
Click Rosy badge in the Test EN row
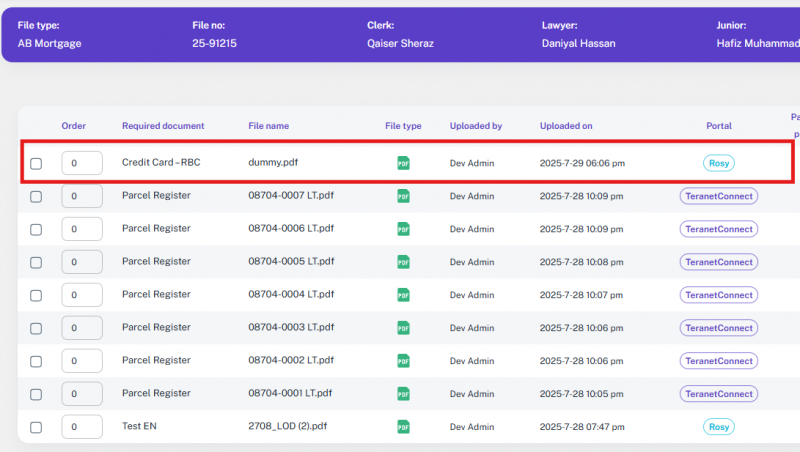pos(718,427)
